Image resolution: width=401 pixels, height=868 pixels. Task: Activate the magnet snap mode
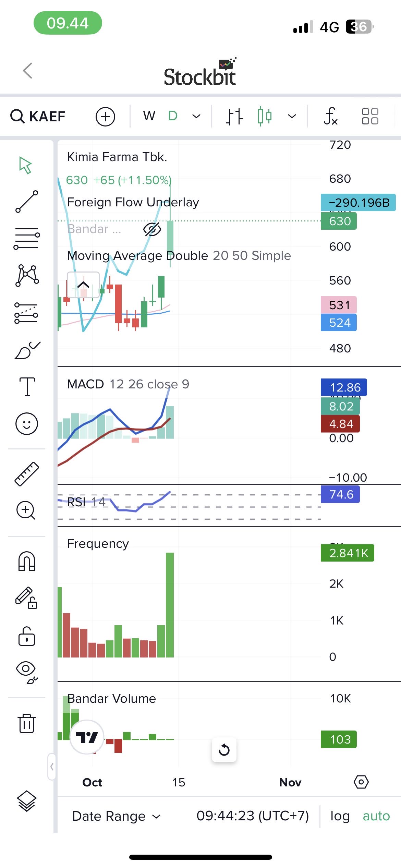tap(27, 561)
